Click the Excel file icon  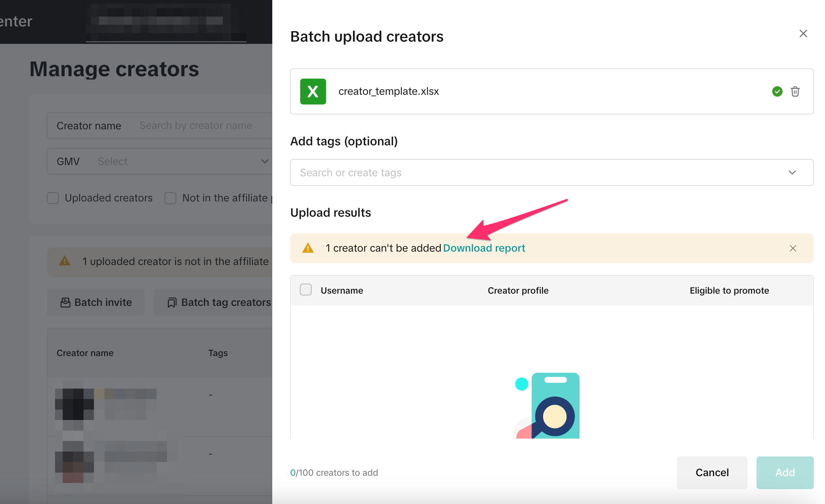pyautogui.click(x=313, y=91)
